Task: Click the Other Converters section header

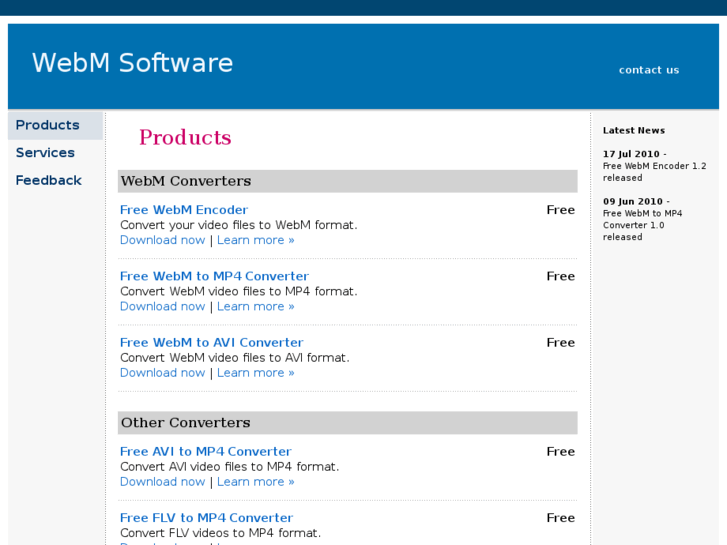Action: 348,423
